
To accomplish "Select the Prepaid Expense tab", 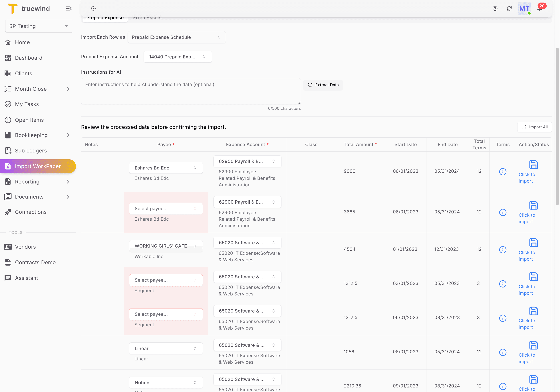I will (x=105, y=18).
